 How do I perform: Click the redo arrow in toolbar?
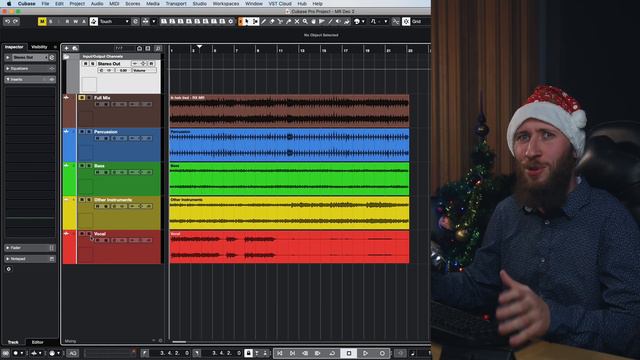tap(16, 21)
